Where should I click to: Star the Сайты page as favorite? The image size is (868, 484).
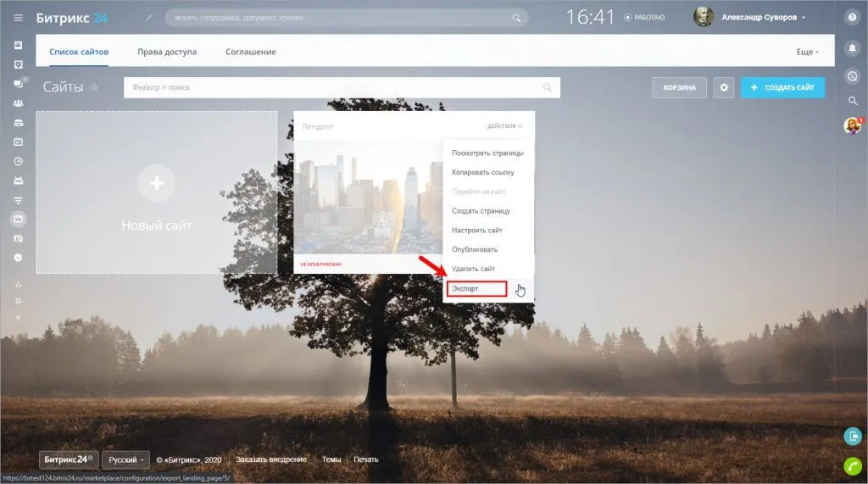(94, 87)
